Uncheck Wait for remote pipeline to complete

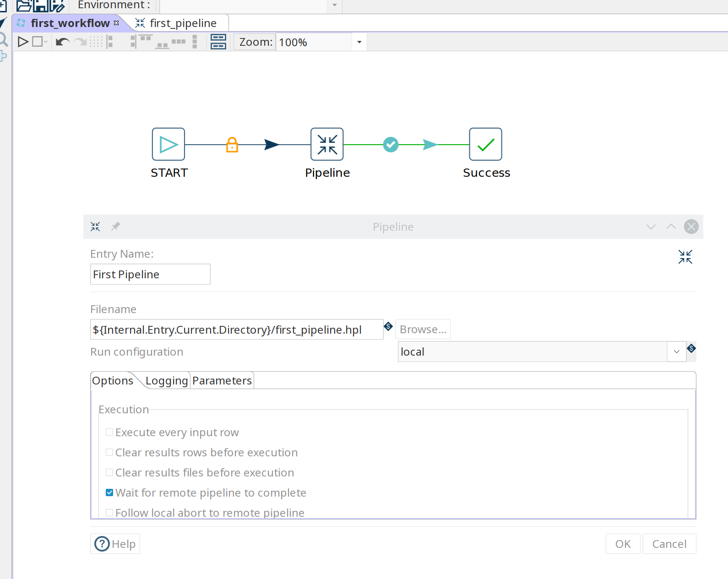click(109, 493)
